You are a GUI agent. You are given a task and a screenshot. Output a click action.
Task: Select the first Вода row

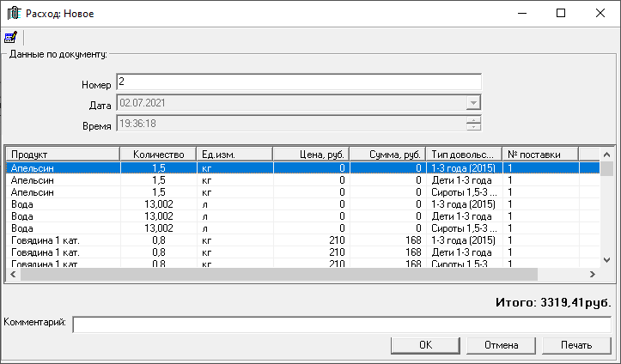pyautogui.click(x=63, y=205)
